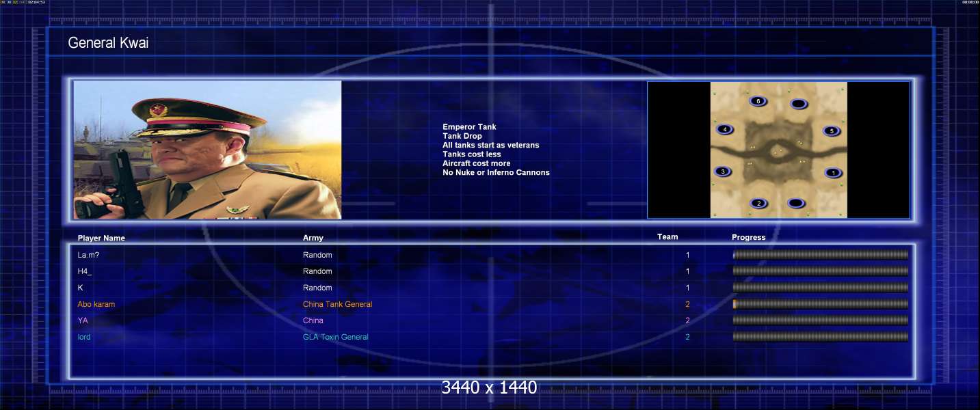Click the Random army entry for H4_
This screenshot has width=980, height=410.
pos(317,271)
